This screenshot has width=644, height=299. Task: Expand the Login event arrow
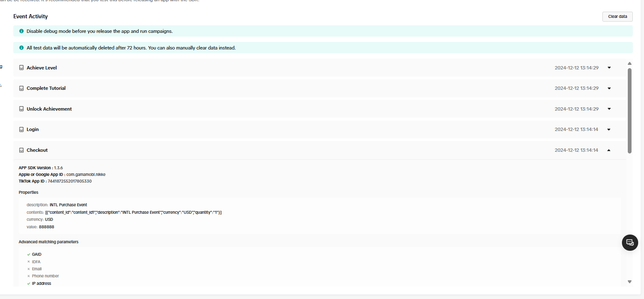609,129
